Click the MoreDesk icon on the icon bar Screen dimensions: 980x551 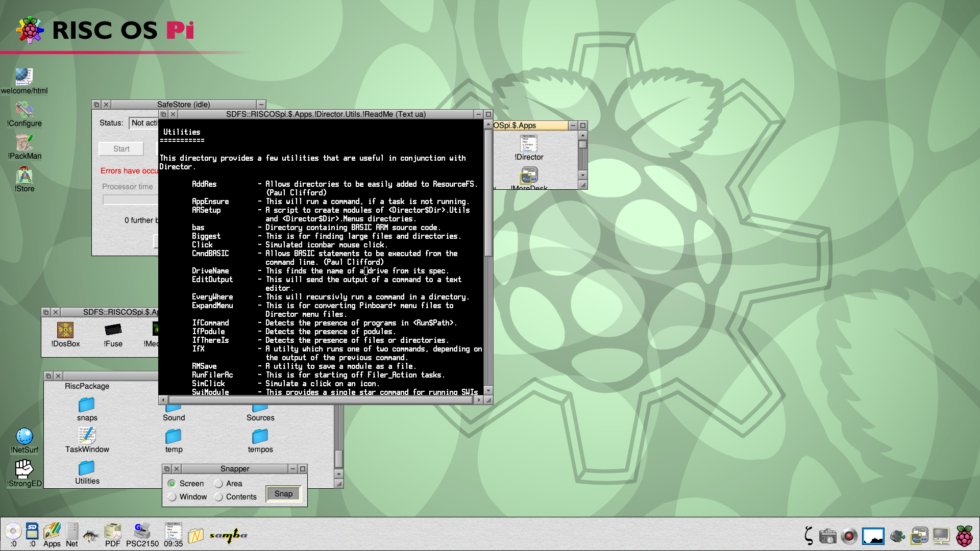tap(919, 535)
